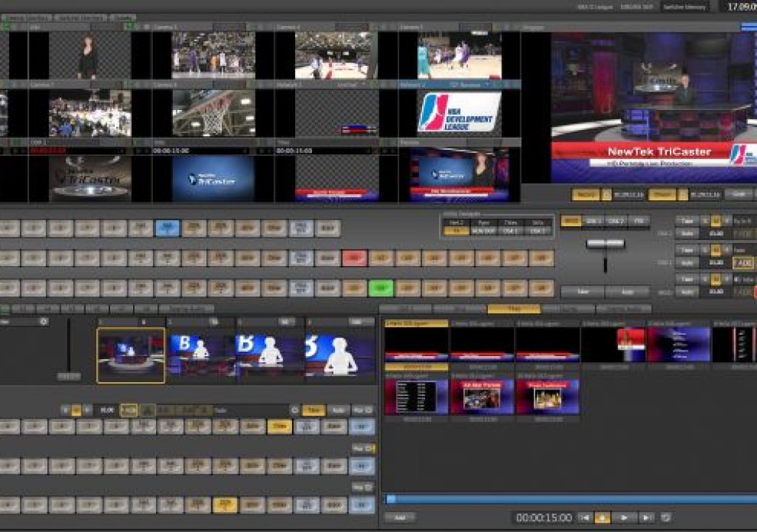
Task: Jump to previous item in player controls
Action: (584, 517)
